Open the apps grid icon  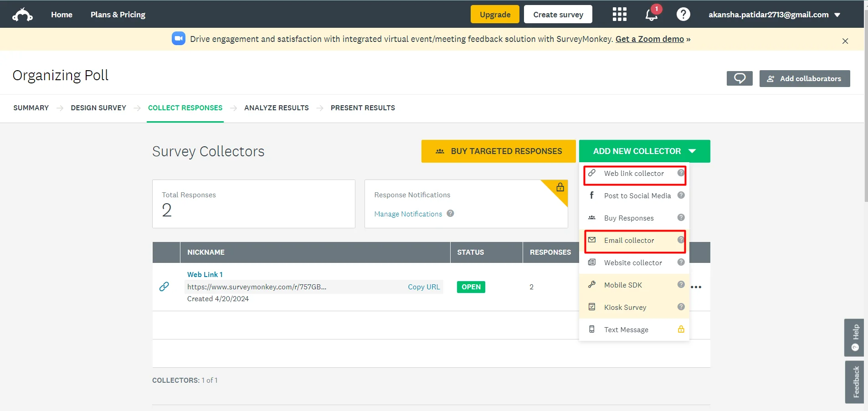click(619, 15)
